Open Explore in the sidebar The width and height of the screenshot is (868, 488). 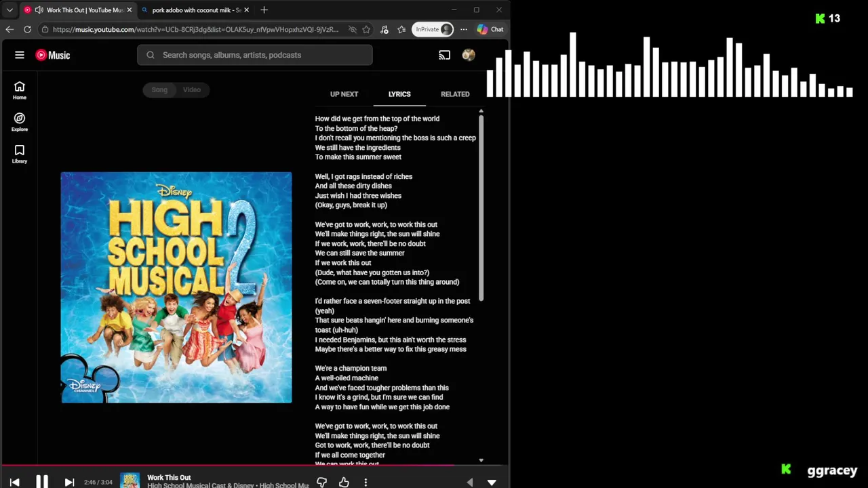20,122
